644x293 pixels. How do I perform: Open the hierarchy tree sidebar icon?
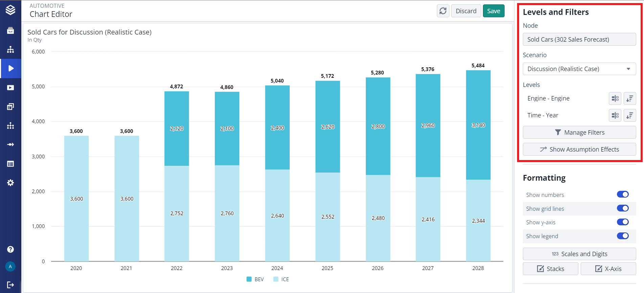10,50
